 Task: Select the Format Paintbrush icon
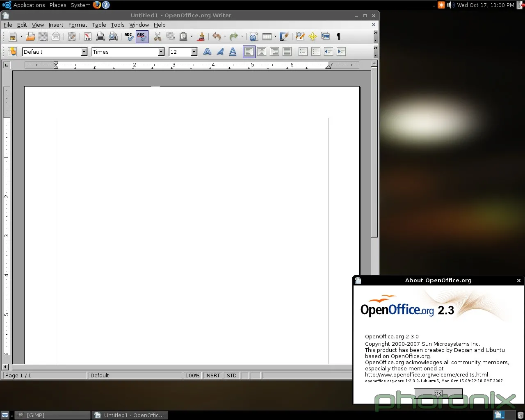tap(201, 37)
